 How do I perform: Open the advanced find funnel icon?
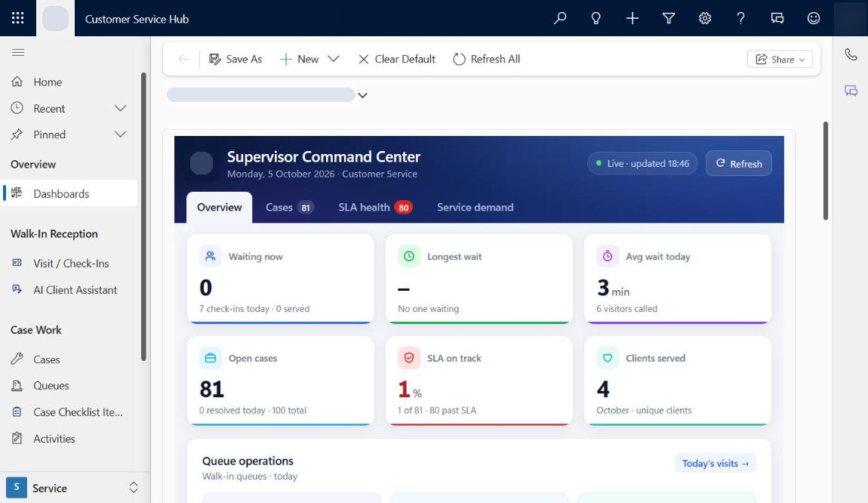669,18
